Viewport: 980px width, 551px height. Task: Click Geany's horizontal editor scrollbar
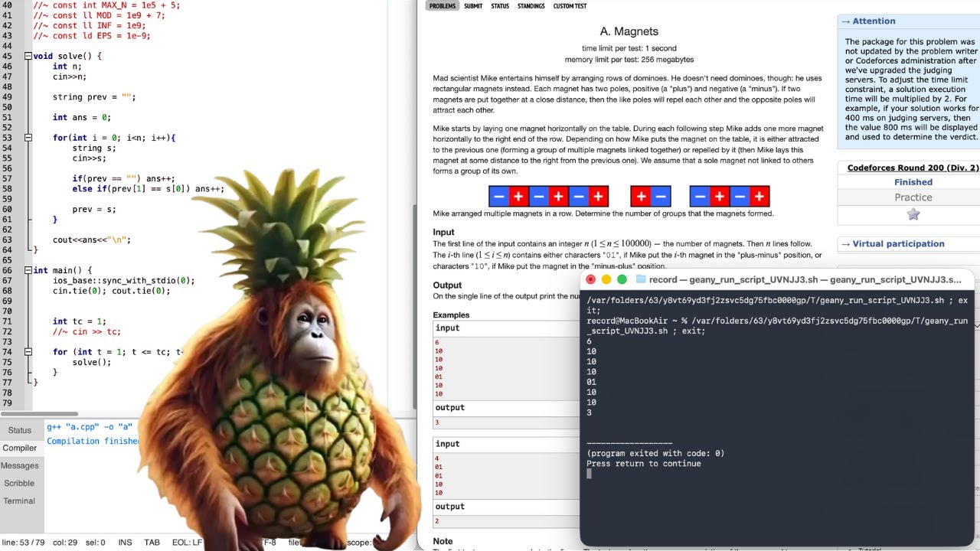[x=38, y=414]
